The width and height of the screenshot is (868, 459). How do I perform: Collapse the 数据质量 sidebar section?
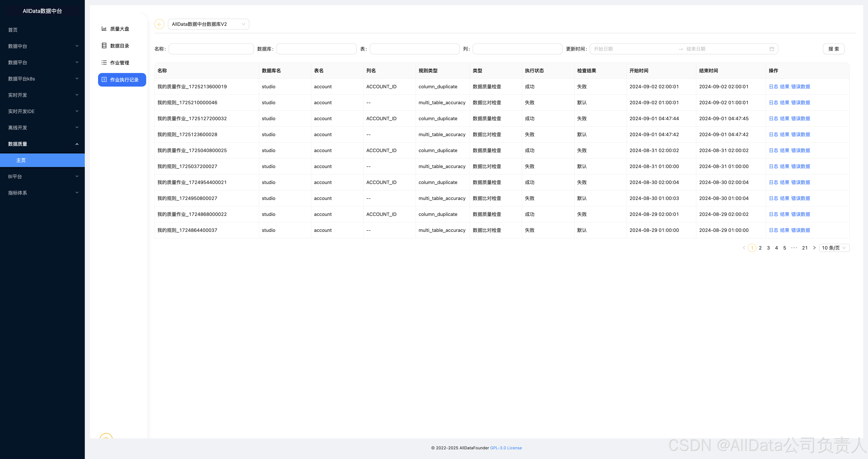[x=42, y=144]
